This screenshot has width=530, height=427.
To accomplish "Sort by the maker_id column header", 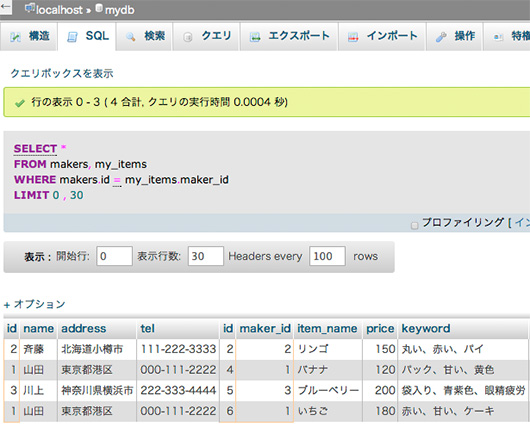I will 265,329.
